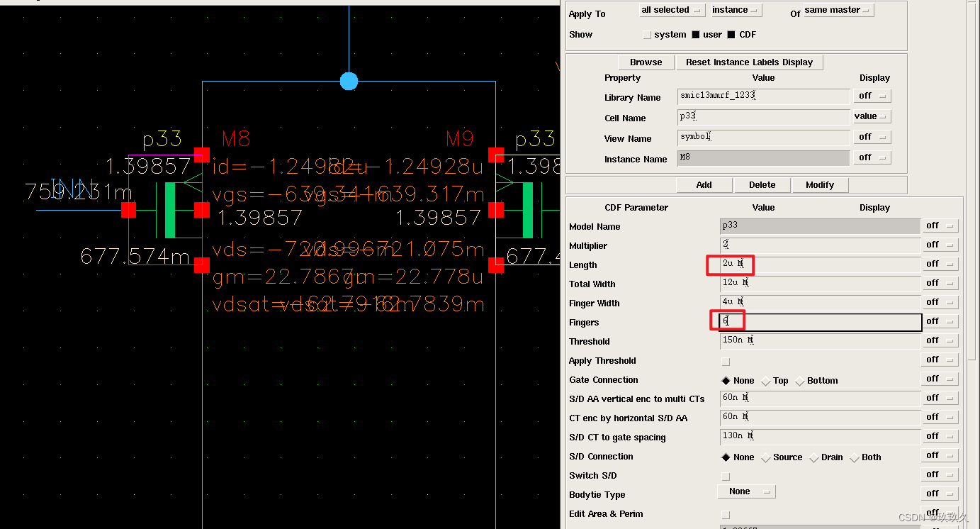Open View Name display dropdown
Screen dimensions: 980x529
click(x=872, y=137)
